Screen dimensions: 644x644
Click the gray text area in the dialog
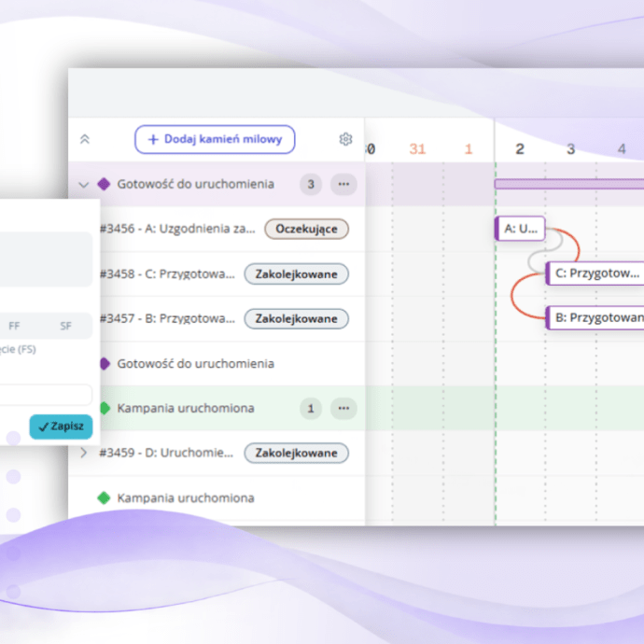coord(46,259)
